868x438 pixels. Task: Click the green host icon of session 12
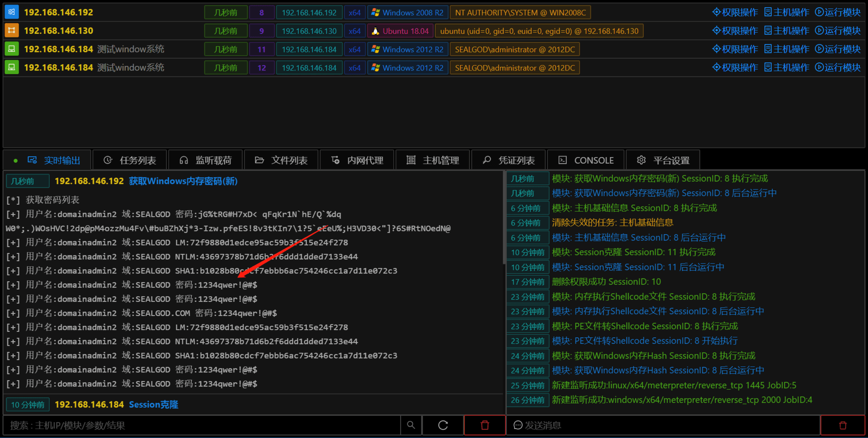(x=12, y=67)
